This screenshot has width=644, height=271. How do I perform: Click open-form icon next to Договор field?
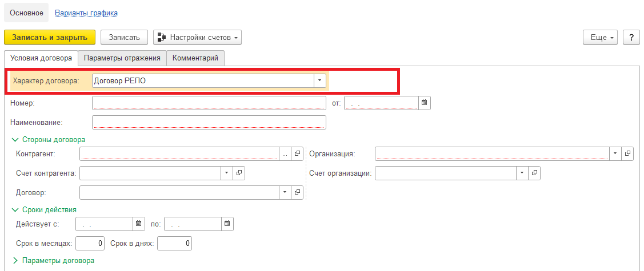[x=297, y=192]
